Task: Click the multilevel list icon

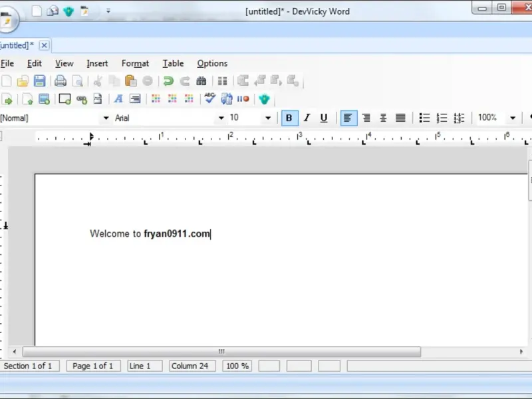Action: 459,118
